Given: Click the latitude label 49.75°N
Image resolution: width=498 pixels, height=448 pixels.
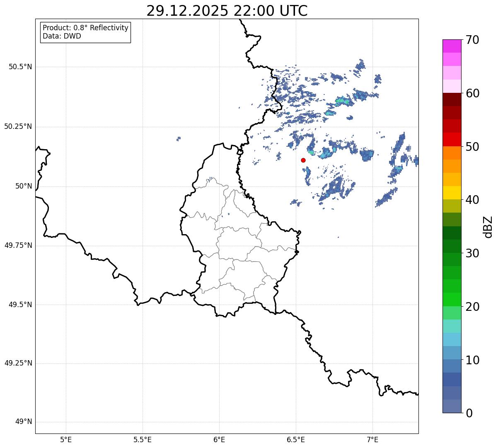Looking at the screenshot, I should (x=18, y=245).
